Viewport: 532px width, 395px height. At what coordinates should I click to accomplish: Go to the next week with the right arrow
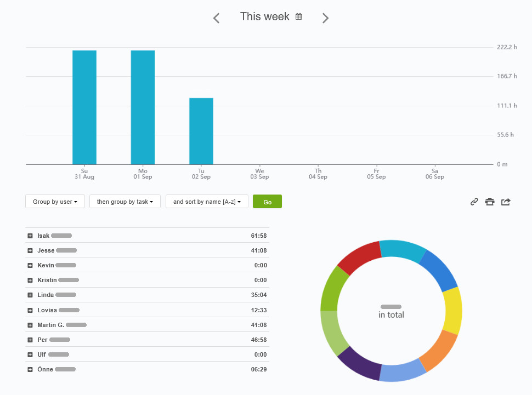pos(325,18)
